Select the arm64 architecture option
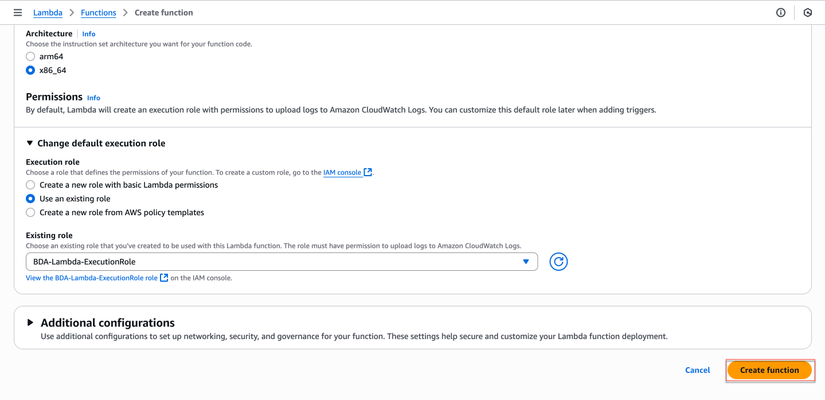This screenshot has width=825, height=400. point(31,57)
